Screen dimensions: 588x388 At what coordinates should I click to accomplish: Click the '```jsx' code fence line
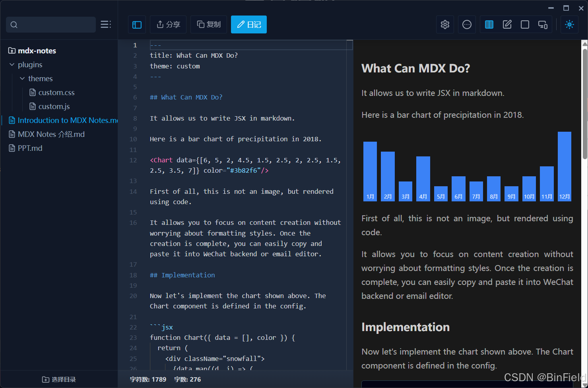point(161,327)
